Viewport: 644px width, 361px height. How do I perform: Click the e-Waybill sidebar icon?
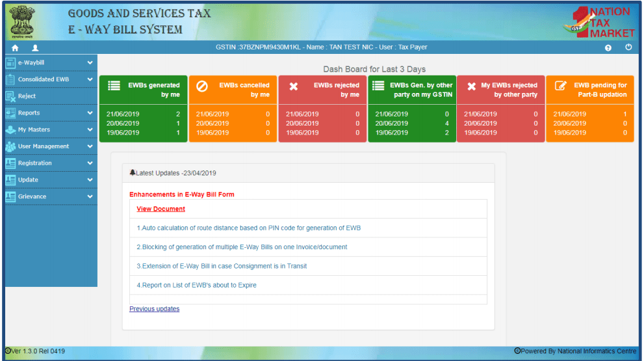(10, 63)
